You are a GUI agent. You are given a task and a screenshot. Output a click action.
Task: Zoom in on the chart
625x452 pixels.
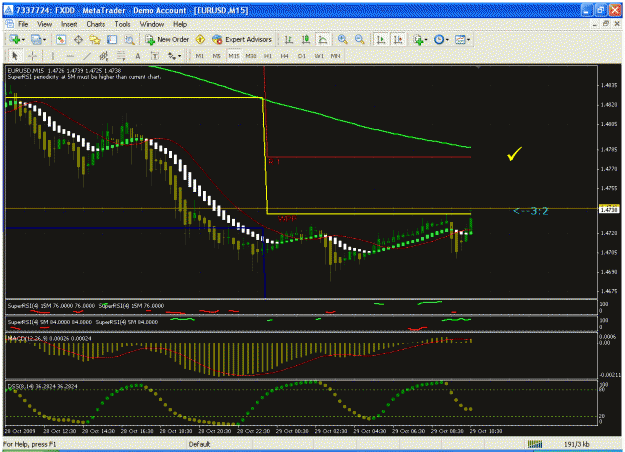(x=342, y=39)
